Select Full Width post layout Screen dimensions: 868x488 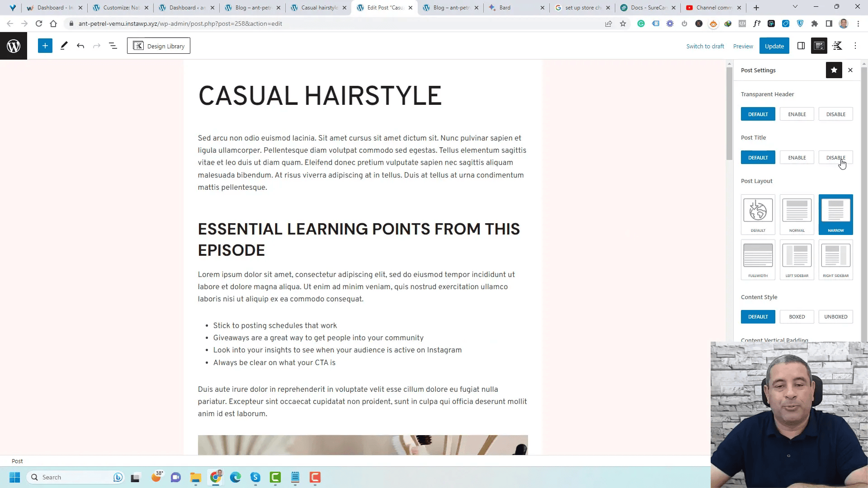(758, 259)
